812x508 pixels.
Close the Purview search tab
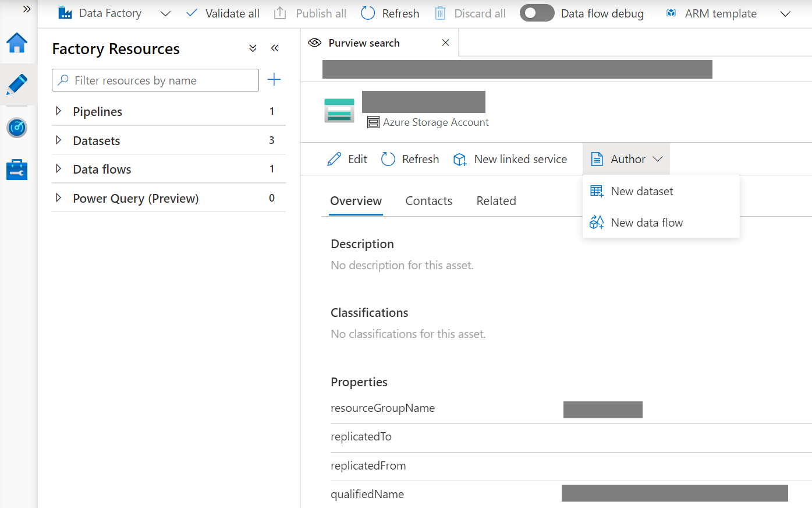coord(445,43)
